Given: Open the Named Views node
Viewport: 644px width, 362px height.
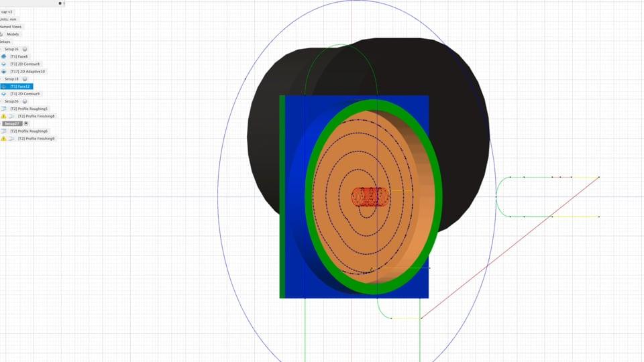Looking at the screenshot, I should point(11,27).
